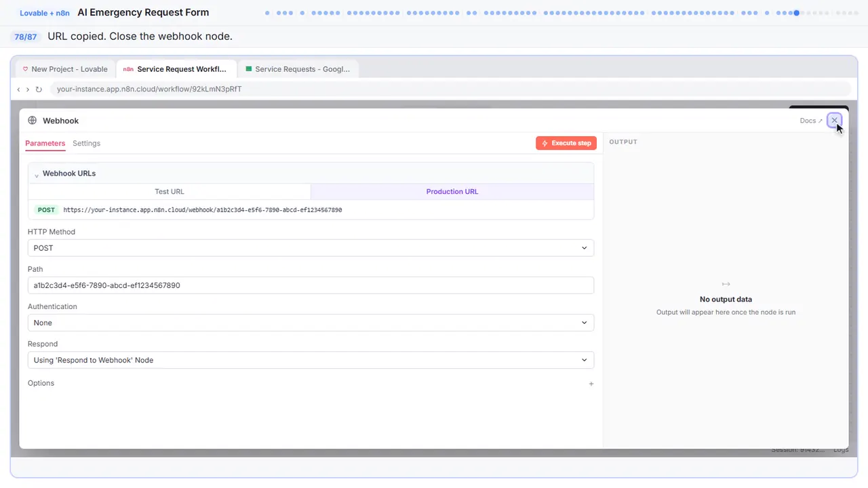Screen dimensions: 868x488
Task: Open the New Project - Lovable browser tab
Action: [65, 69]
